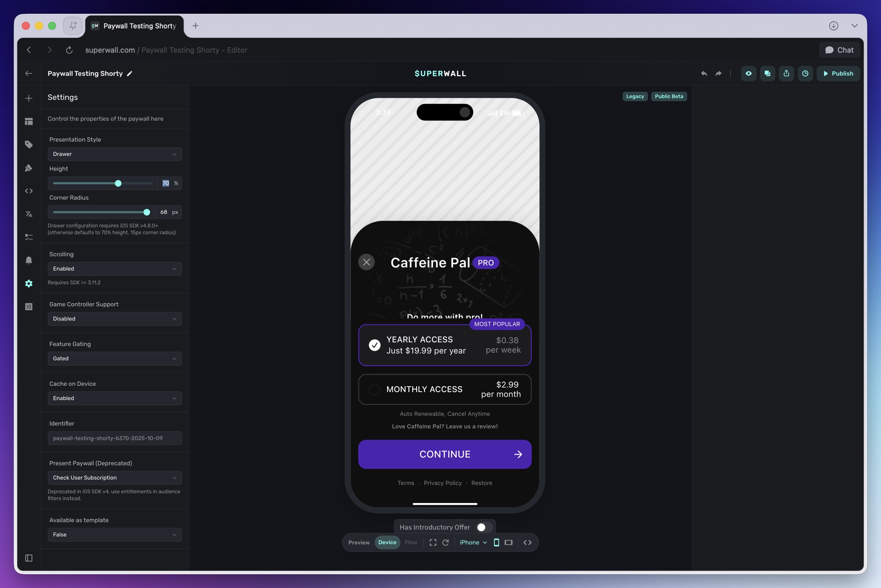Click the CONTINUE button on paywall
881x588 pixels.
[x=445, y=454]
